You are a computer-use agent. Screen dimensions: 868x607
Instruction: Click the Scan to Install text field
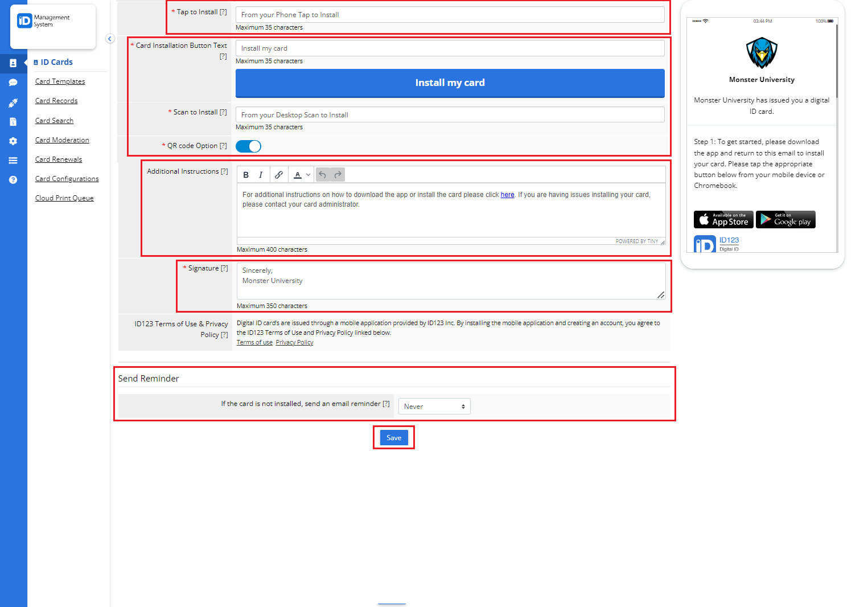pos(450,114)
